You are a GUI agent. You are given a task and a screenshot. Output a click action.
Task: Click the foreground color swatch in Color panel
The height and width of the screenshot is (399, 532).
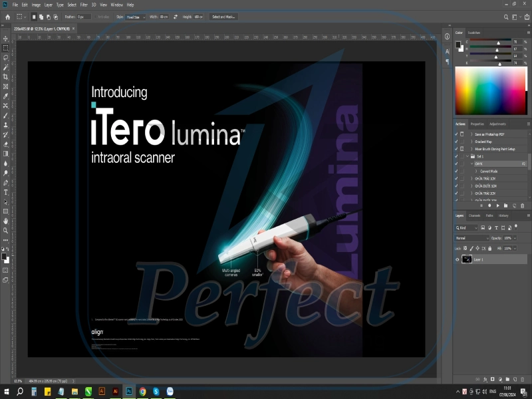tap(458, 45)
